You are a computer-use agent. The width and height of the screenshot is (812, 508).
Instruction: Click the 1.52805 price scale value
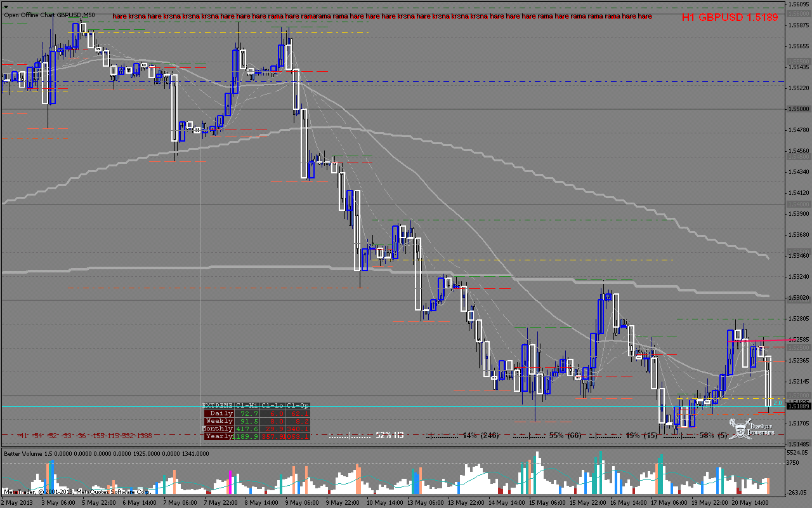[x=797, y=318]
